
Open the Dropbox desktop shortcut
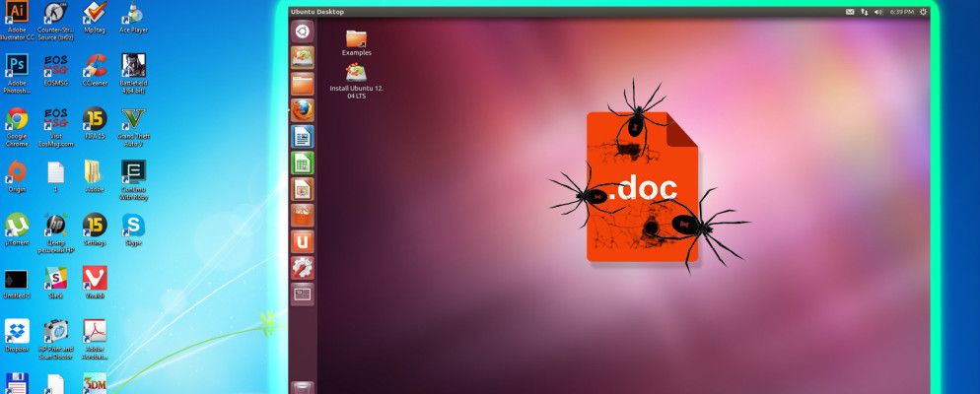coord(17,337)
